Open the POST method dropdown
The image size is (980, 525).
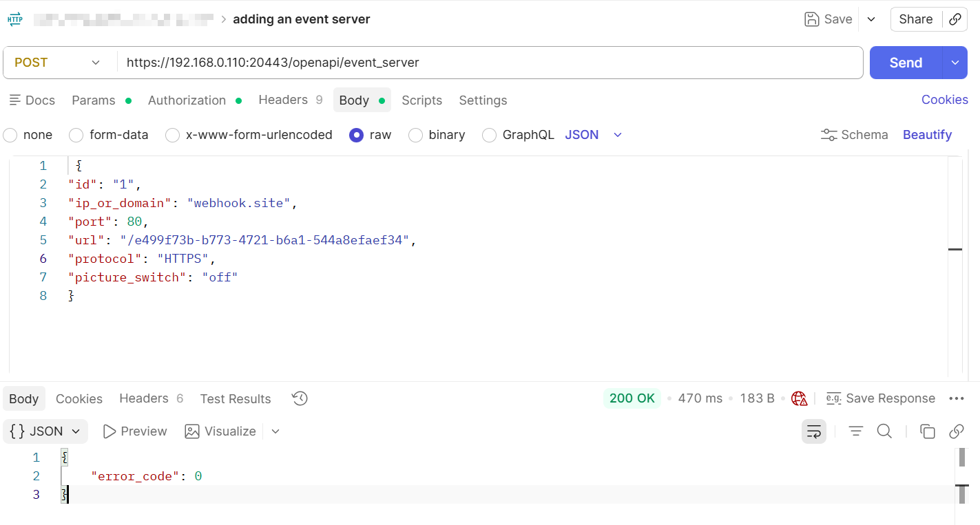59,63
